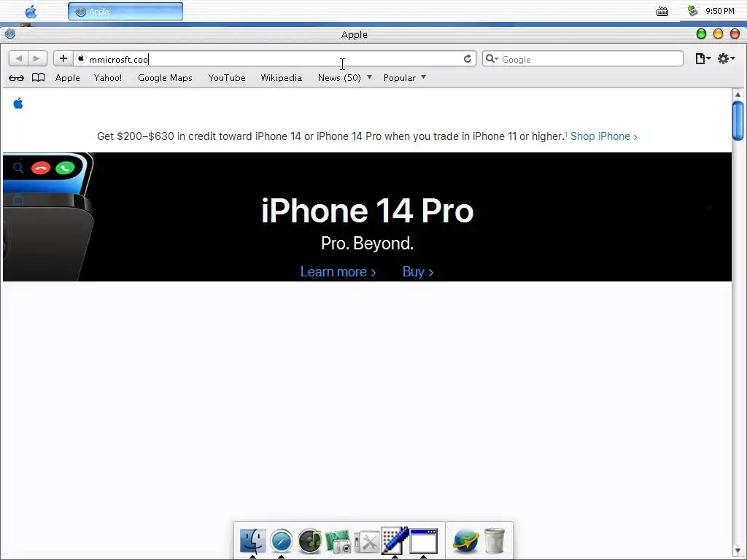The width and height of the screenshot is (747, 560).
Task: Click the scrollbar thumb
Action: tap(738, 120)
